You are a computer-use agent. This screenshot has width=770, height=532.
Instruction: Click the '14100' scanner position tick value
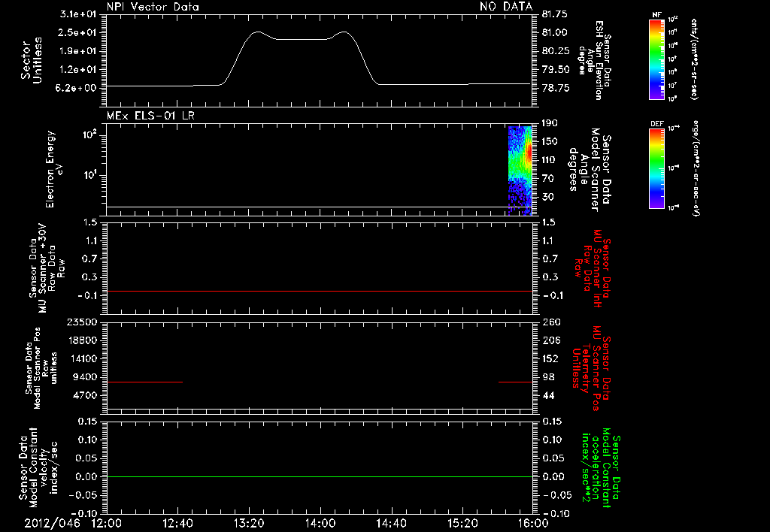[x=82, y=358]
